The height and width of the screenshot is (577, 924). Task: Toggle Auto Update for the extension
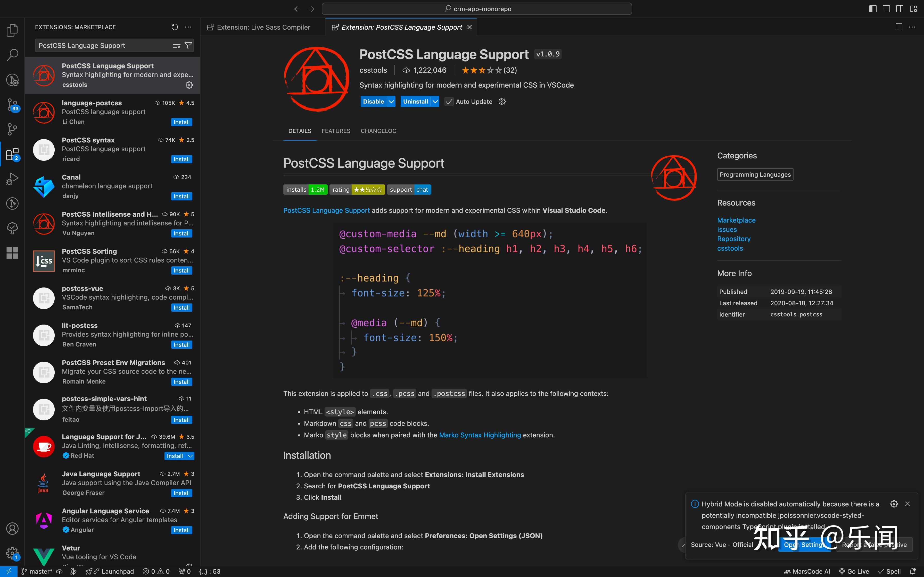tap(449, 101)
